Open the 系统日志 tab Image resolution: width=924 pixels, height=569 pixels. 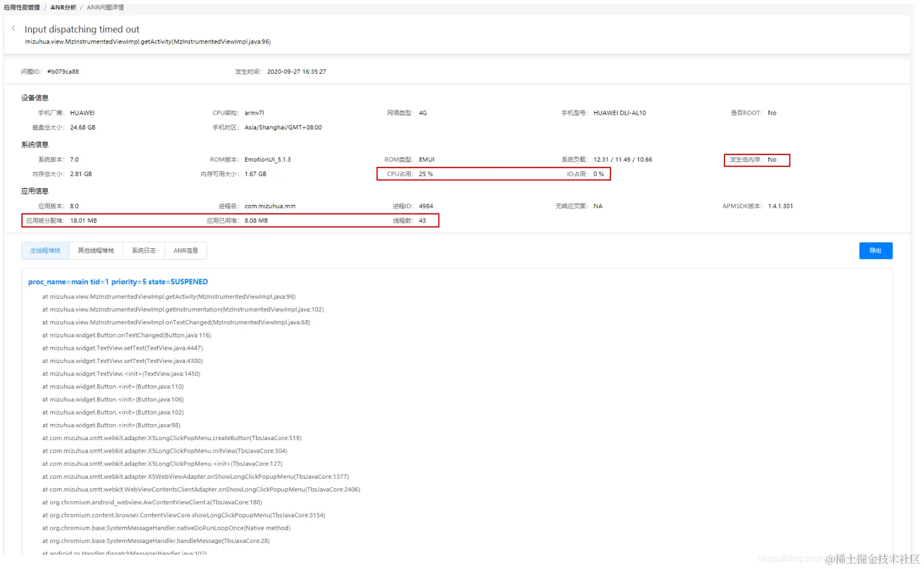click(x=144, y=251)
